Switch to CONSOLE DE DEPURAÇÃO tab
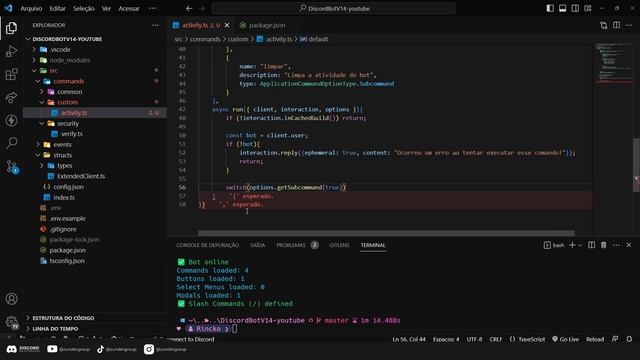640x360 pixels. 207,245
